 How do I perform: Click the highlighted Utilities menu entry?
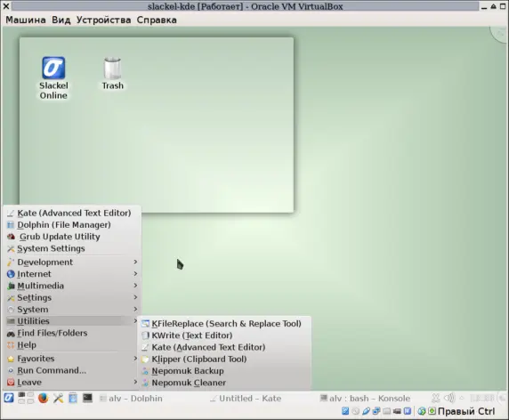click(x=72, y=321)
